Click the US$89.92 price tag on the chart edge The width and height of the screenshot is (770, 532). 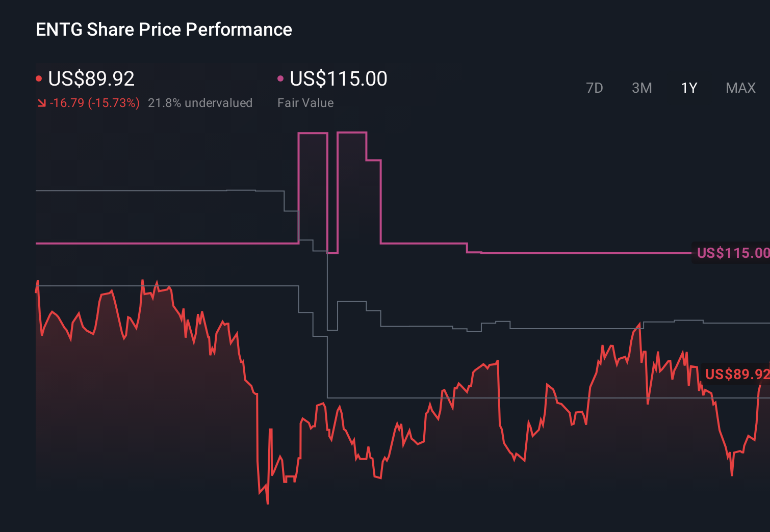736,374
